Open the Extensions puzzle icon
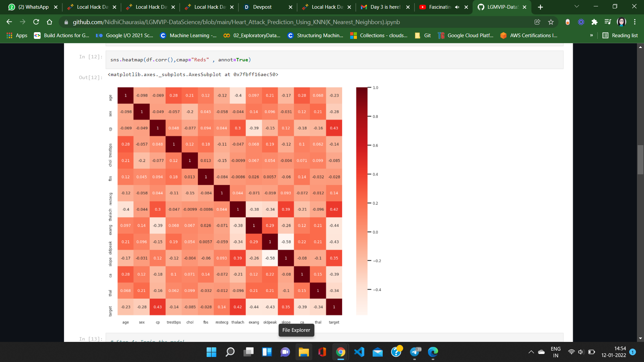The image size is (644, 362). (594, 22)
